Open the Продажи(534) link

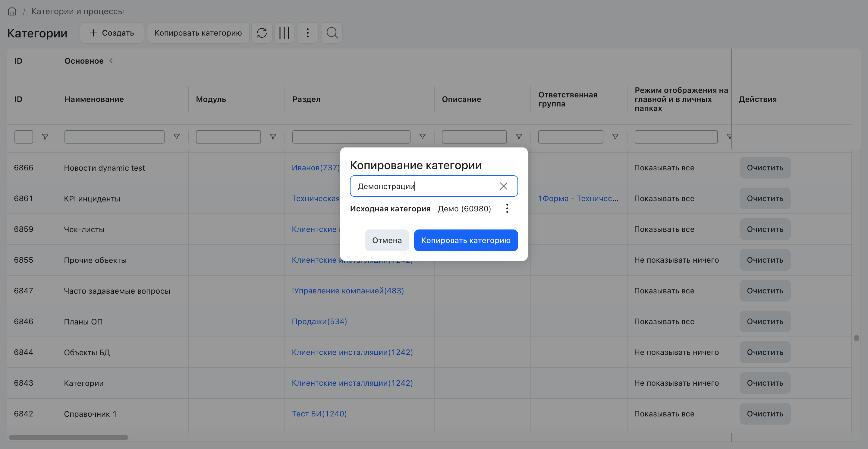pyautogui.click(x=319, y=321)
